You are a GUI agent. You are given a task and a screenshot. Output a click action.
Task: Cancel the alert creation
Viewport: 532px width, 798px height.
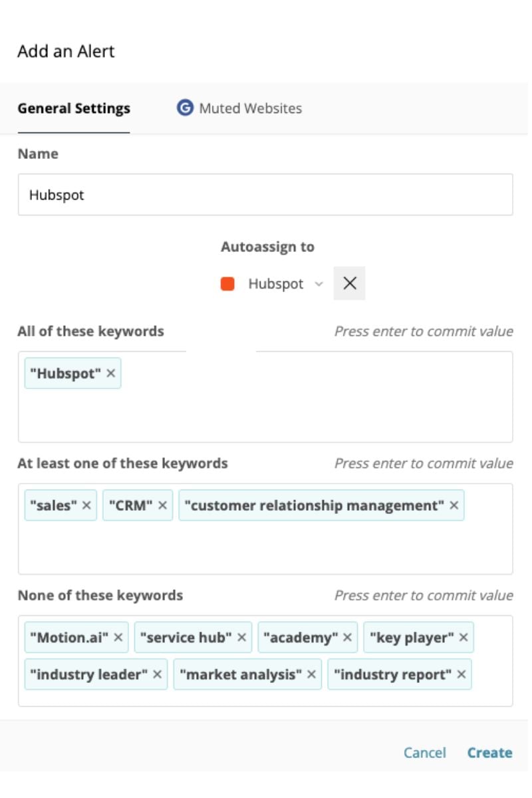426,752
